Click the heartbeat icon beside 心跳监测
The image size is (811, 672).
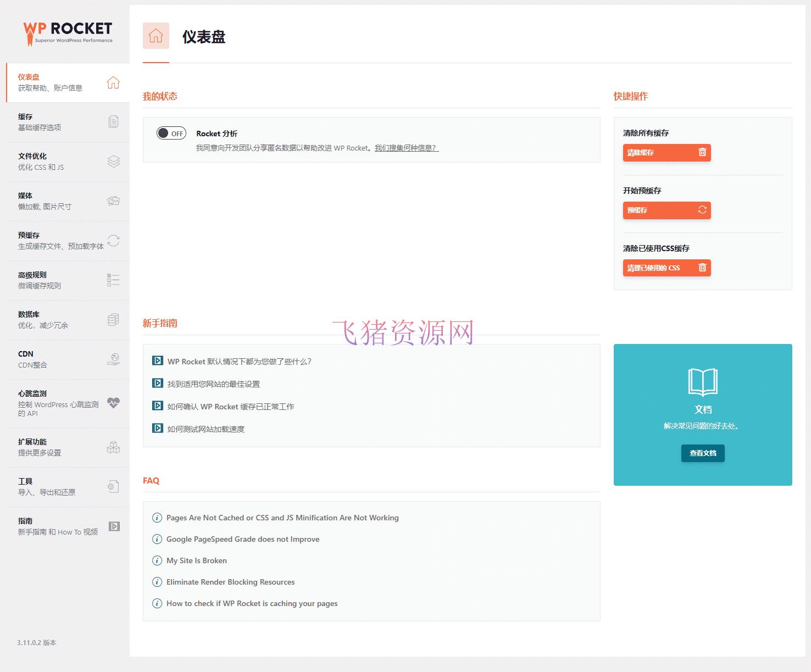tap(113, 403)
